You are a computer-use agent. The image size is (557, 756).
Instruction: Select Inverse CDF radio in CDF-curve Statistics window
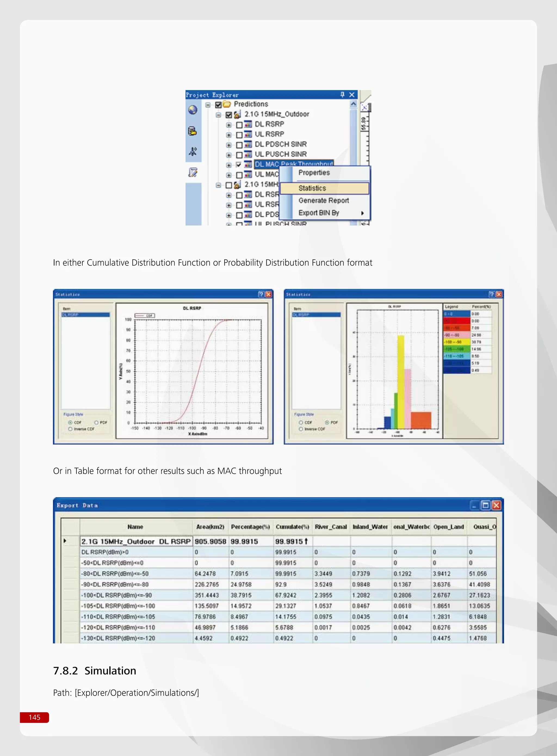[70, 429]
